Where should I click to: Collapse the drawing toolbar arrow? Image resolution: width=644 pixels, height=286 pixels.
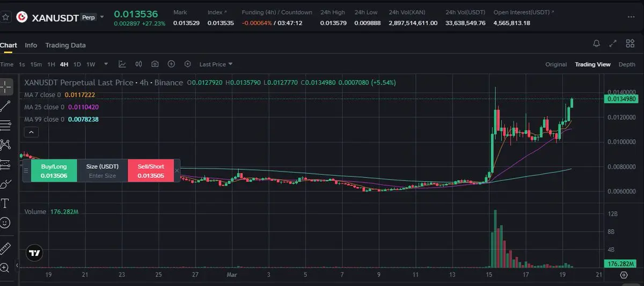pyautogui.click(x=17, y=266)
